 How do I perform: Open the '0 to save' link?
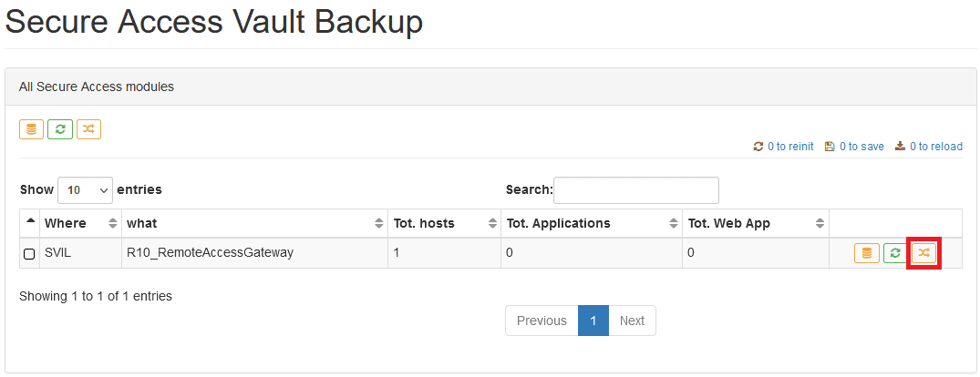pos(861,147)
